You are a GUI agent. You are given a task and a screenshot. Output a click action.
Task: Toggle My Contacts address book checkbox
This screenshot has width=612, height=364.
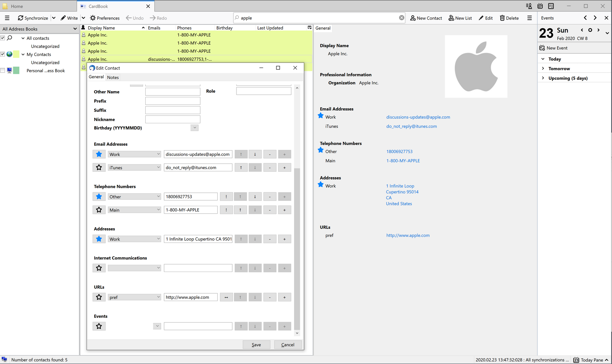click(x=3, y=54)
